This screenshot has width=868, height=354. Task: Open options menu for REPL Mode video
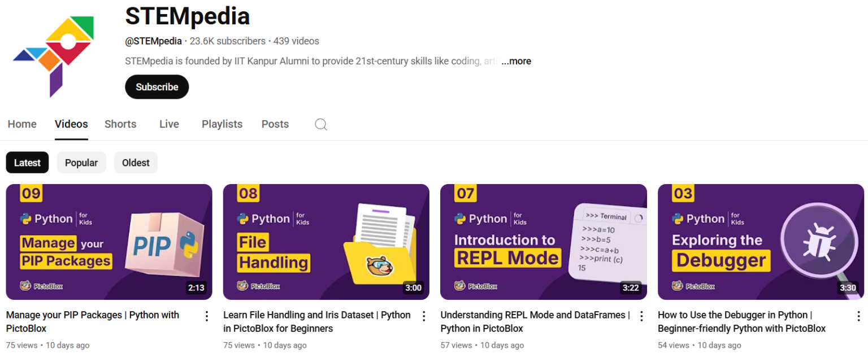point(641,316)
